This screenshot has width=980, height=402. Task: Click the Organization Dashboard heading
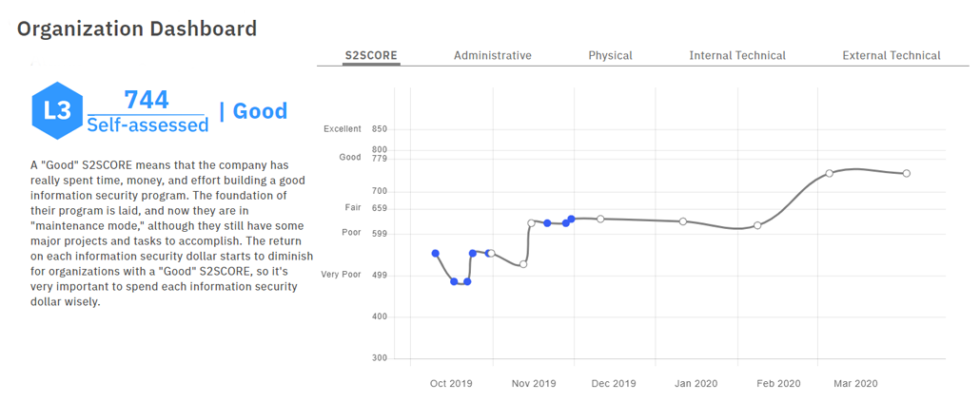click(137, 29)
